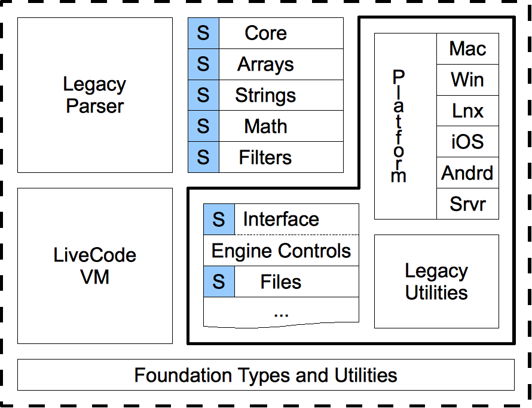Image resolution: width=532 pixels, height=408 pixels.
Task: Click the blue S beside Strings
Action: [204, 95]
